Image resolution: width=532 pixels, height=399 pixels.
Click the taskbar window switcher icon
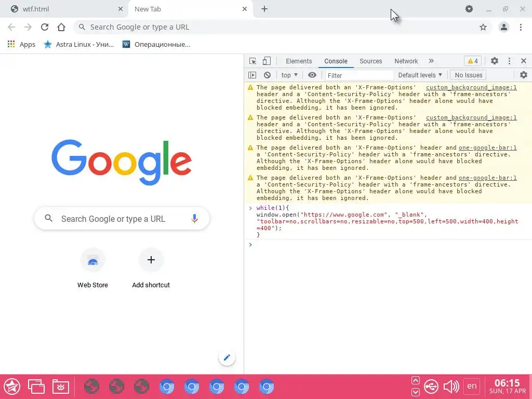[36, 387]
